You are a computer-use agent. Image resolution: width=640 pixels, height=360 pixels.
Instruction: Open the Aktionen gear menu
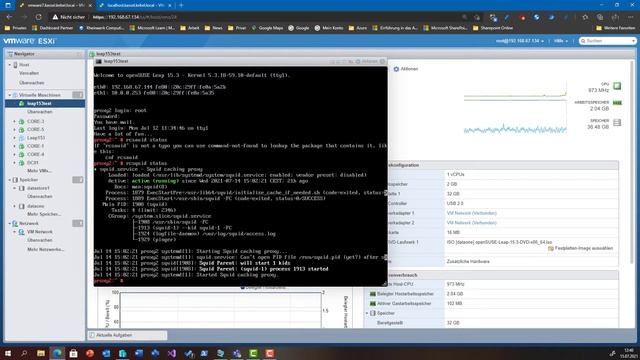(406, 69)
